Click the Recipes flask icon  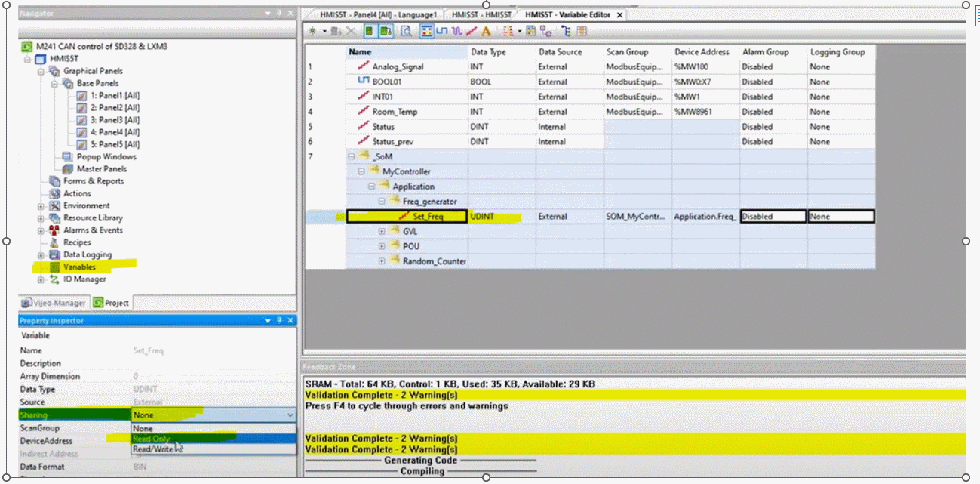pos(54,242)
